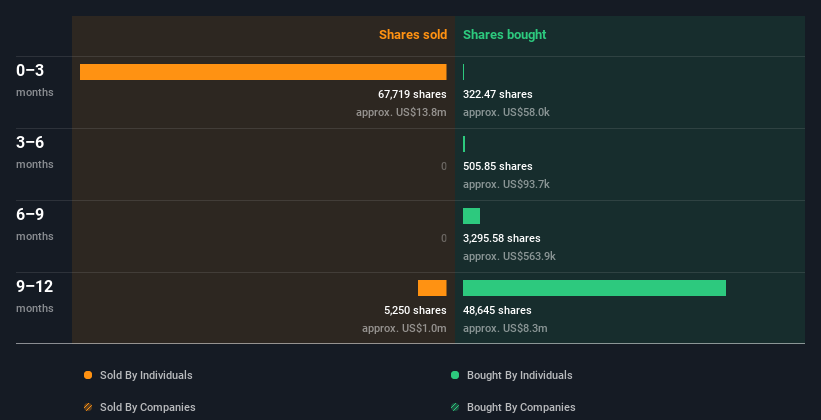Click the orange 9–12 months shares sold bar
Screen dimensions: 821x420
tap(432, 288)
